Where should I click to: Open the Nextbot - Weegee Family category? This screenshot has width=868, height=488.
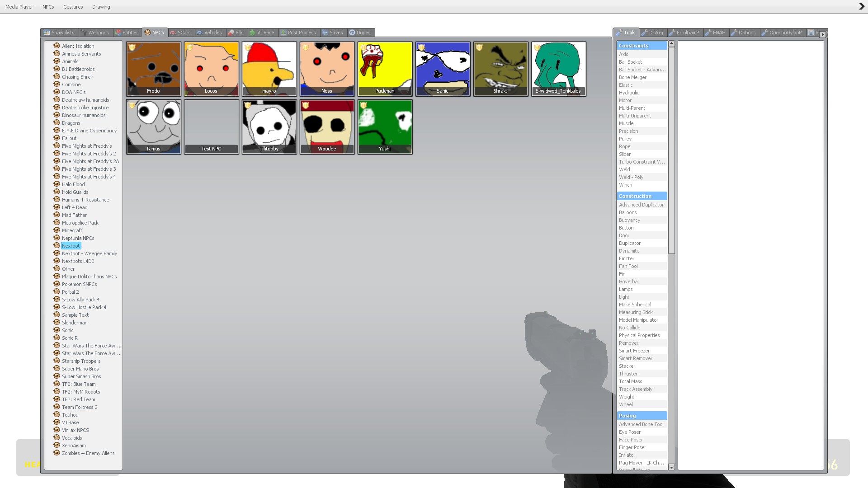point(90,253)
